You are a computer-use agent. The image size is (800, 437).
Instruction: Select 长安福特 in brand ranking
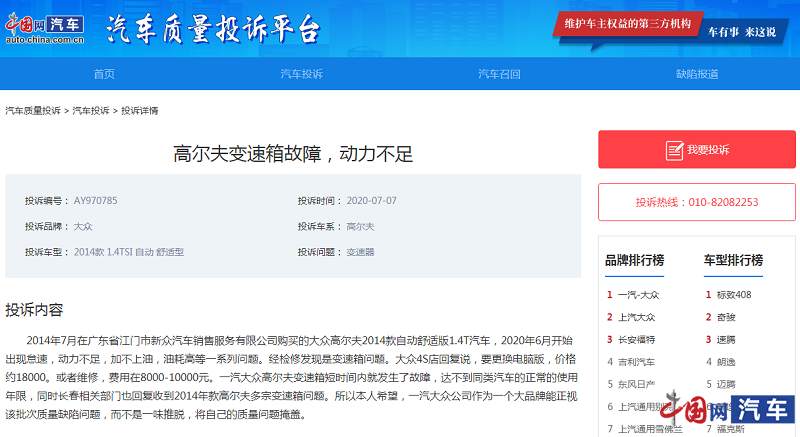point(636,339)
